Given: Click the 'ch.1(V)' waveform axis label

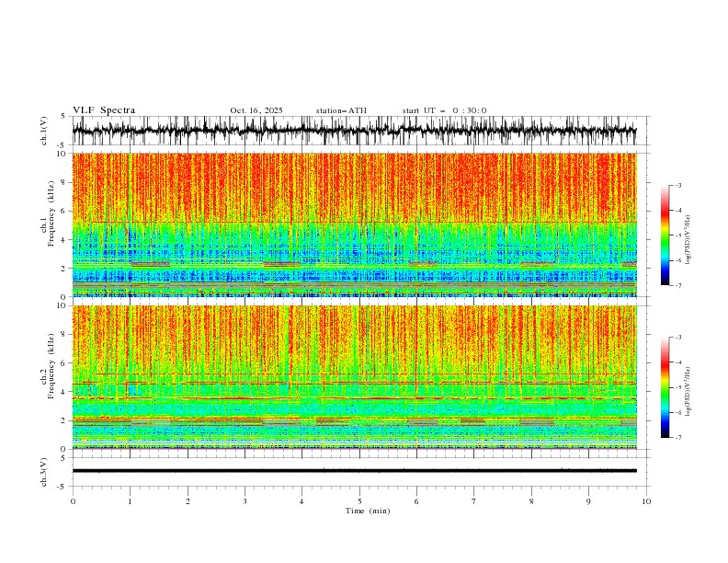Looking at the screenshot, I should [44, 131].
